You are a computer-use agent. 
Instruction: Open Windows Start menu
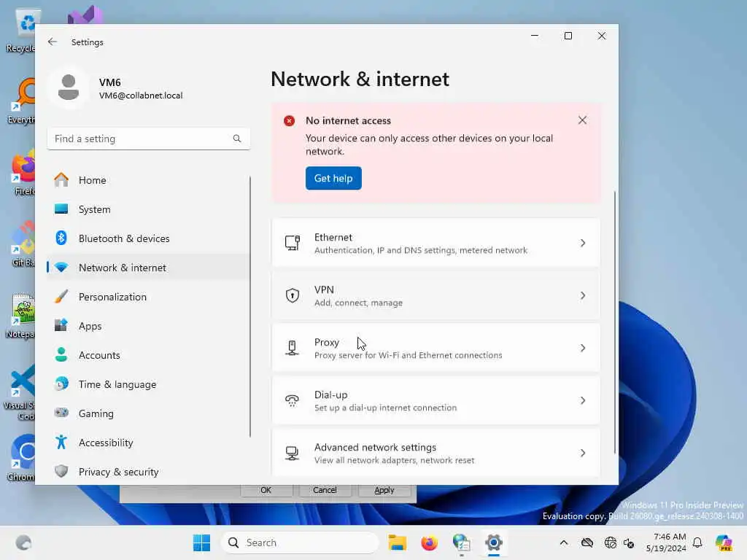[201, 542]
